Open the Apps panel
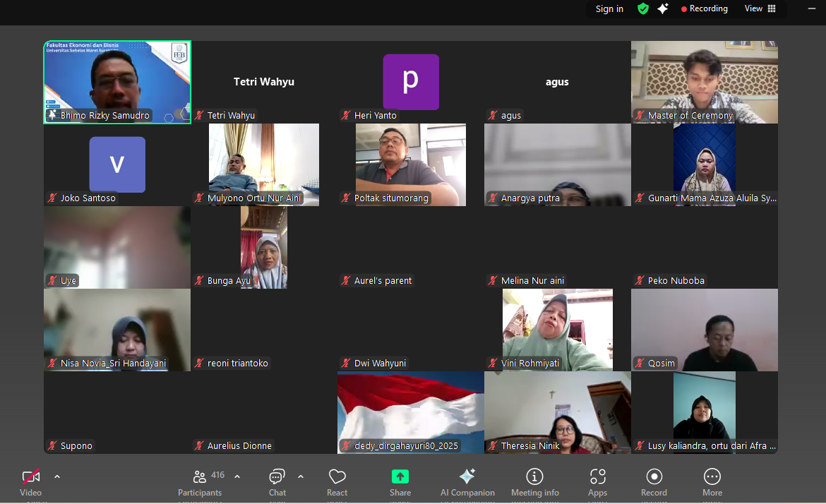Screen dimensions: 826x504 click(597, 483)
